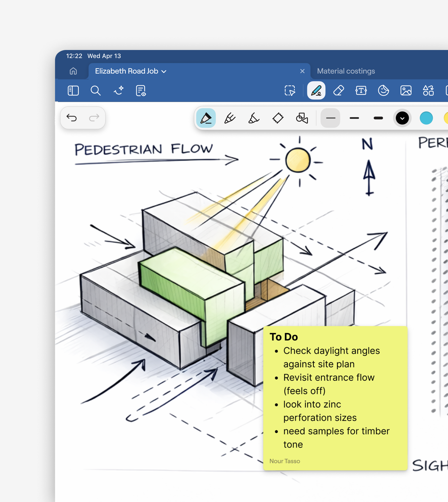Select the thick stroke width
The image size is (448, 502).
[x=378, y=118]
